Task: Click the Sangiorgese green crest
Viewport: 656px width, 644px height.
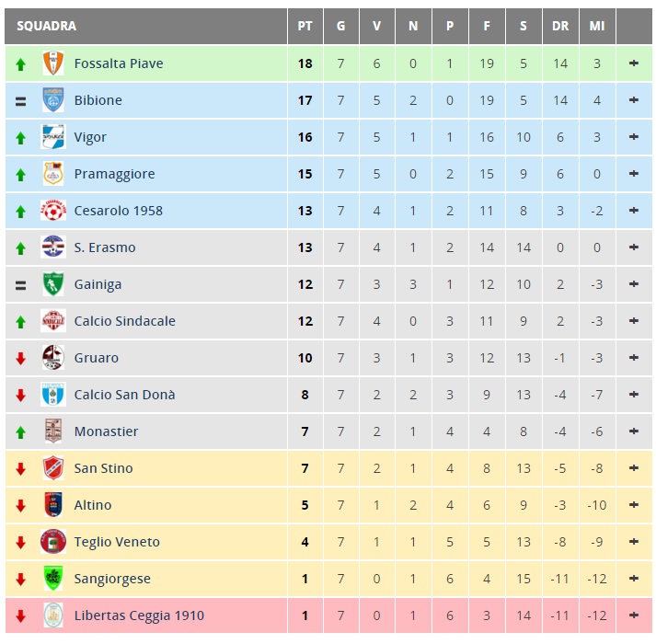Action: (53, 579)
